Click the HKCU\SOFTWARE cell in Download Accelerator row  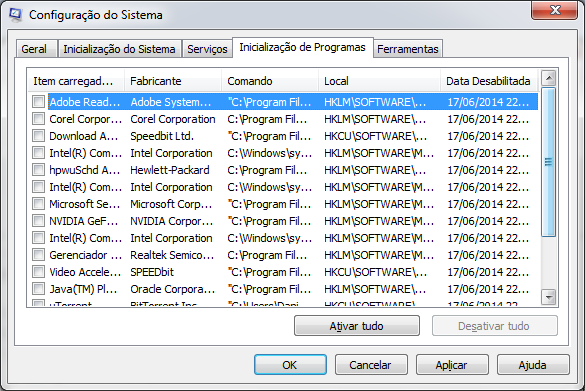pos(375,136)
